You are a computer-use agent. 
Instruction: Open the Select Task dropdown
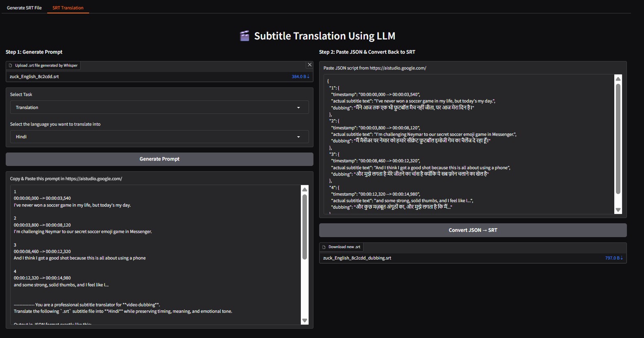[160, 107]
